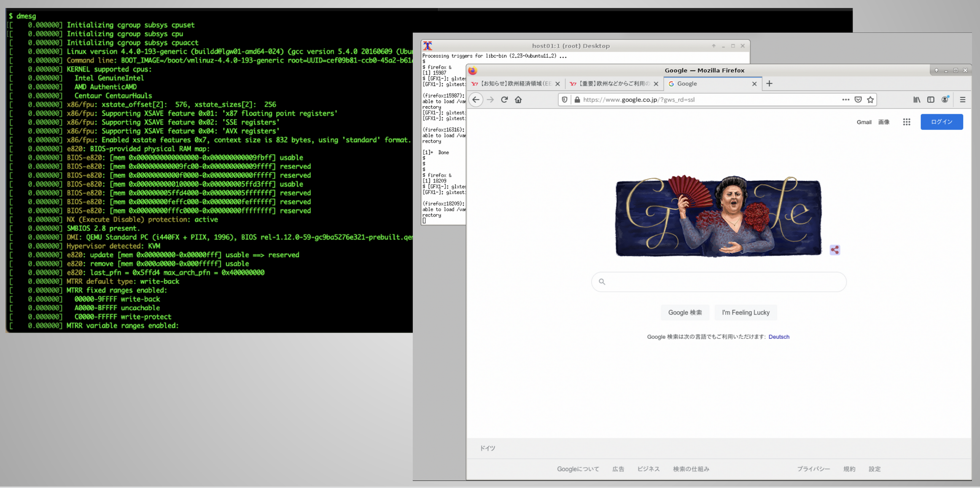
Task: Reload the current Google page
Action: click(504, 100)
